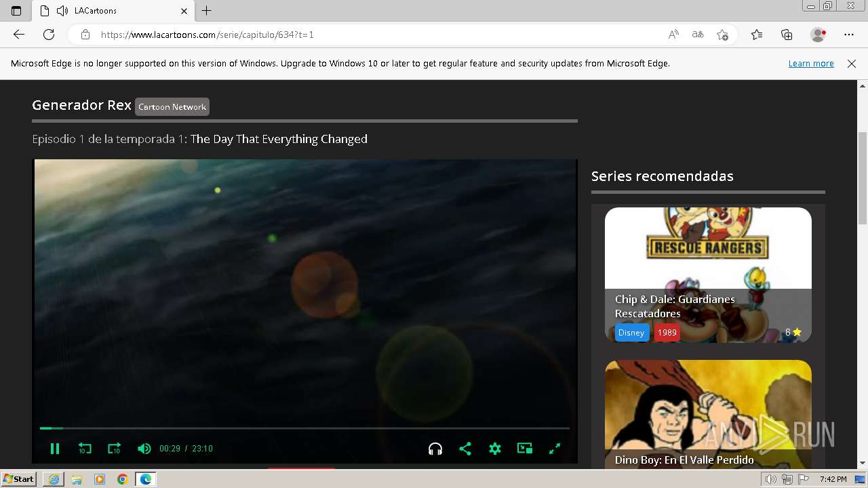Open the user profile menu
The width and height of the screenshot is (868, 488).
tap(818, 35)
